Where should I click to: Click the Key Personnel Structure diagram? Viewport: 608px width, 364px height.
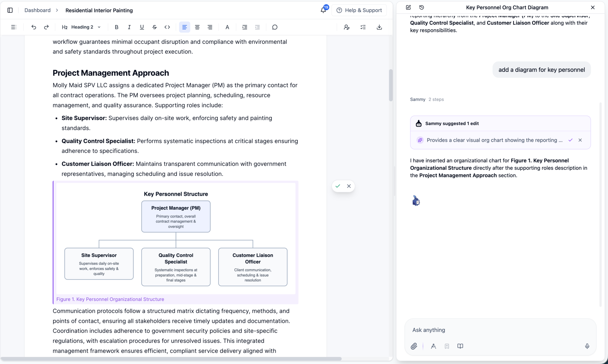(x=176, y=238)
